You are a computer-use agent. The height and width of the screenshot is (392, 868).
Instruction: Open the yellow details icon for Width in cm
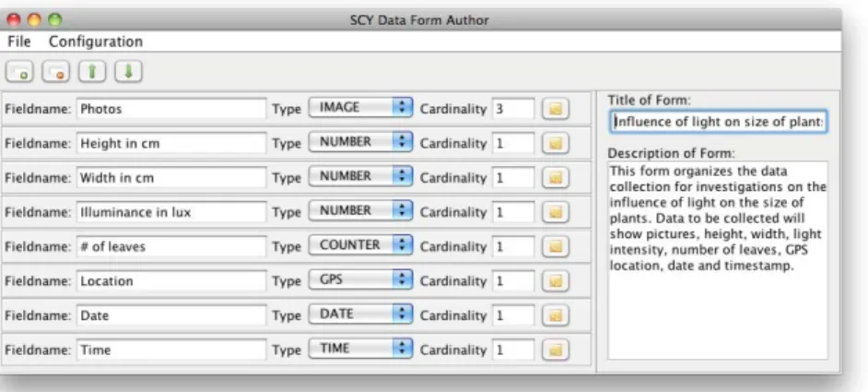click(x=556, y=177)
